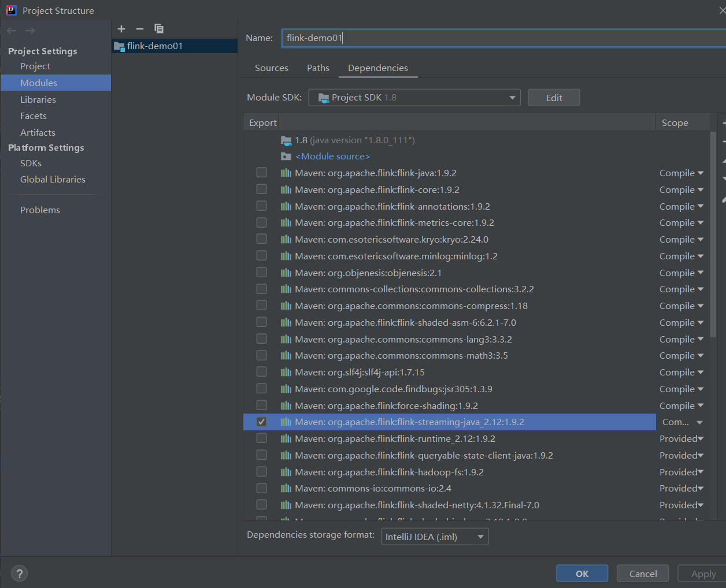Viewport: 726px width, 588px height.
Task: Open the Module SDK dropdown
Action: 512,97
